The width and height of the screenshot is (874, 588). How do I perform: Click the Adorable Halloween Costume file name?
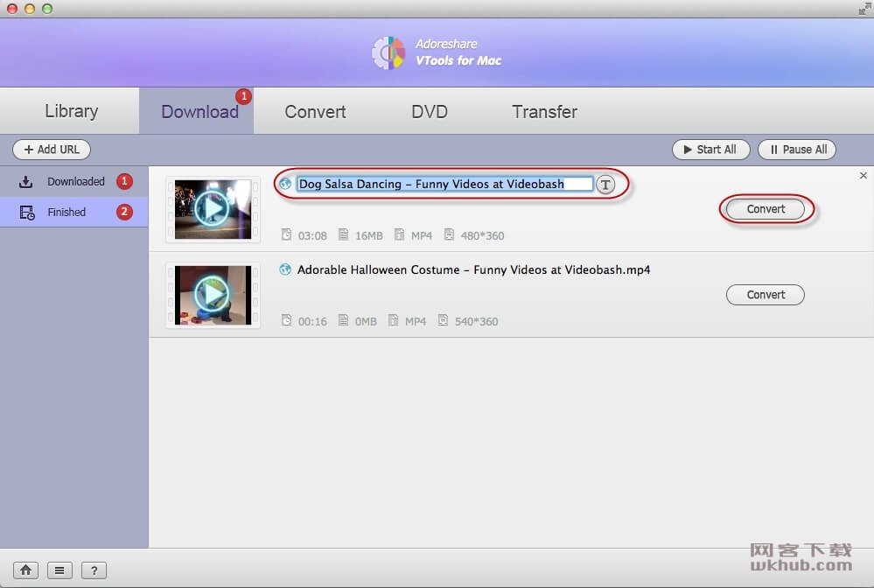pyautogui.click(x=473, y=269)
